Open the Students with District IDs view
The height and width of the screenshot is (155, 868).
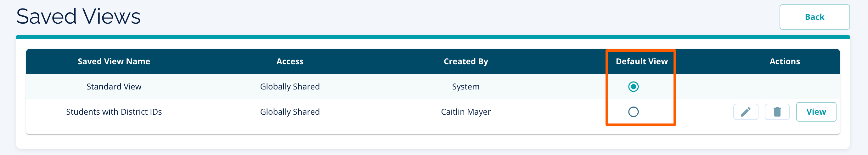point(816,112)
